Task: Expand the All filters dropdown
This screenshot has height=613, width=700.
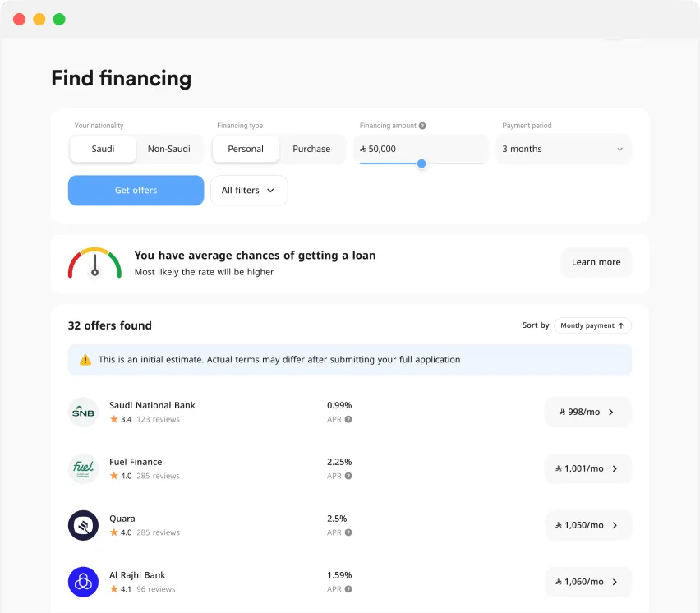Action: pyautogui.click(x=249, y=190)
